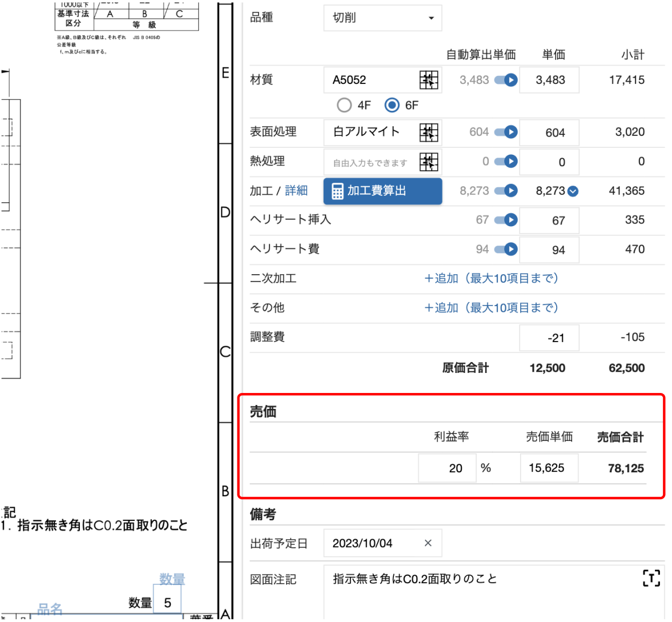Viewport: 672px width, 622px height.
Task: Expand the cost breakdown chevron beside 8,273
Action: coord(573,191)
